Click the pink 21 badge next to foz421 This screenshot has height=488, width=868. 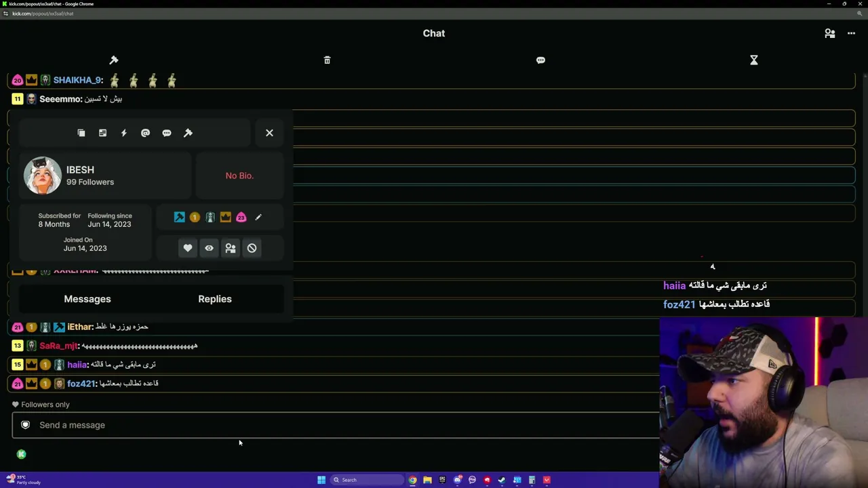pyautogui.click(x=18, y=384)
